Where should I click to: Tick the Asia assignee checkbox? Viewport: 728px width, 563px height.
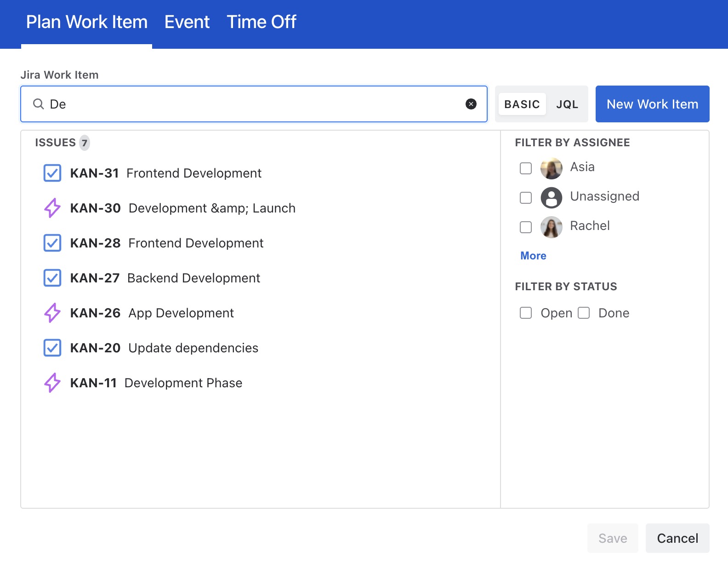pos(526,168)
